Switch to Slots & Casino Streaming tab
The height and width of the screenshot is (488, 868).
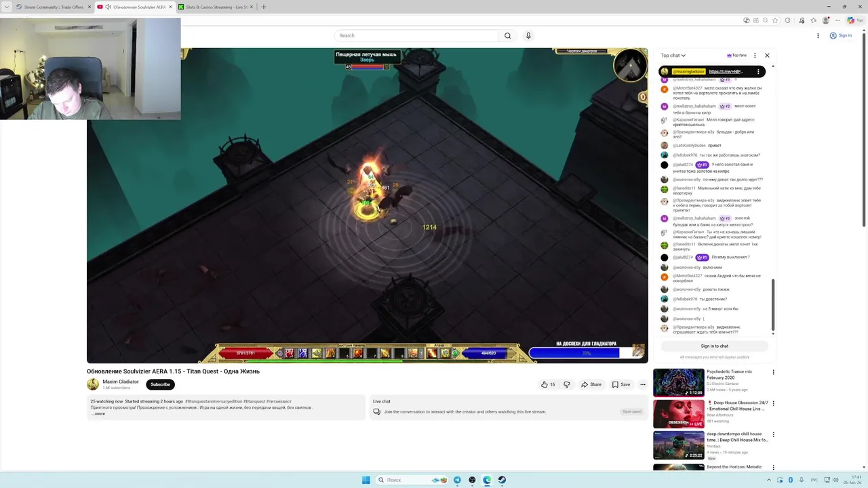(x=216, y=7)
